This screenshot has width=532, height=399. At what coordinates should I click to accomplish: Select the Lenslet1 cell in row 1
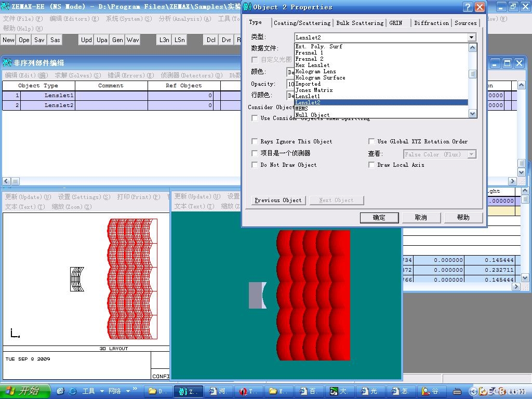(47, 96)
